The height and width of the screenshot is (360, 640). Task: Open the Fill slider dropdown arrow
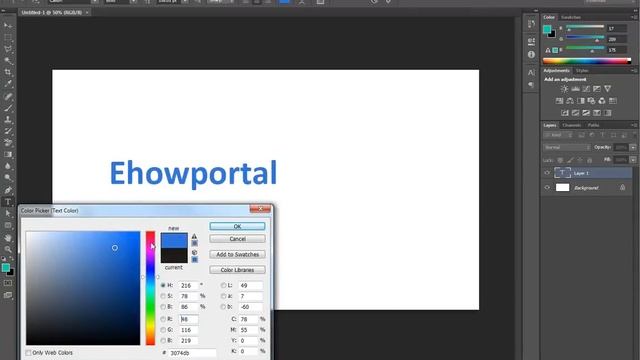point(633,160)
